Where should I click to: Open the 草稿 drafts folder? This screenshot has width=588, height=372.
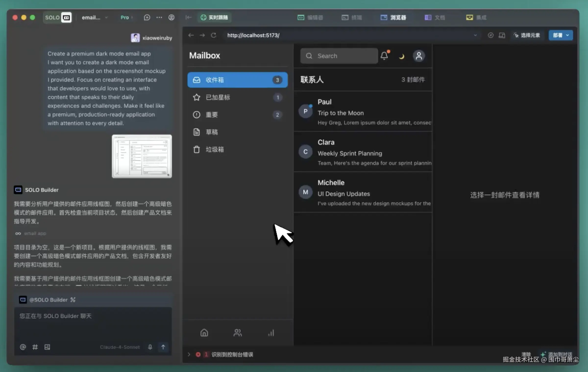[237, 132]
